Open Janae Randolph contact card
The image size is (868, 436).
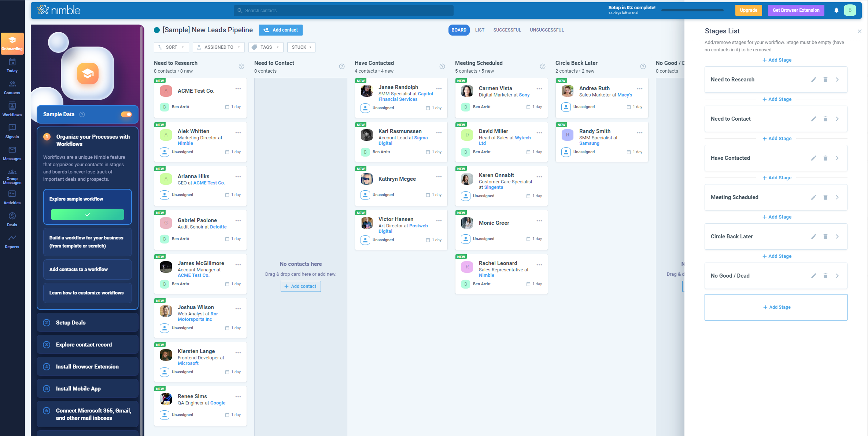tap(401, 98)
